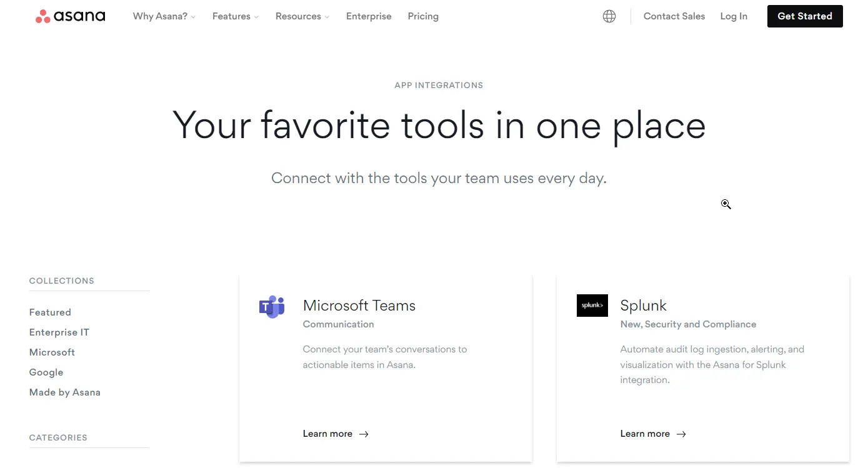Click the Get Started button

(x=805, y=16)
